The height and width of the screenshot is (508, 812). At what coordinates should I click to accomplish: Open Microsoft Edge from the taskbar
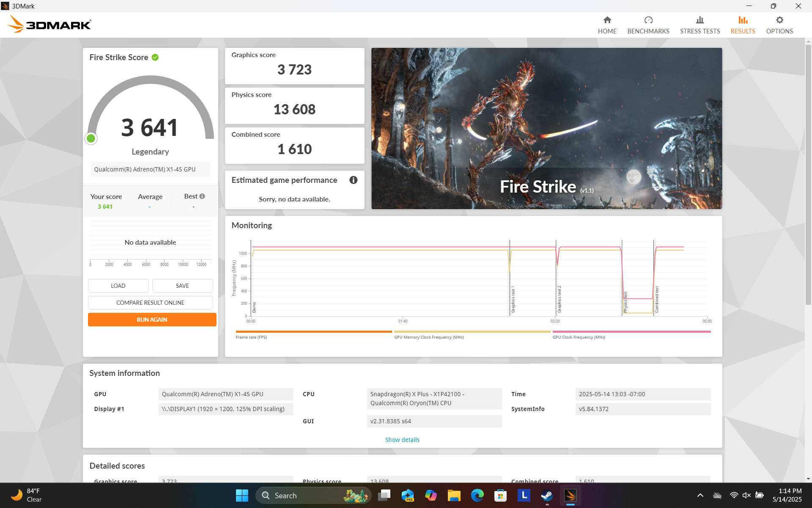tap(477, 495)
